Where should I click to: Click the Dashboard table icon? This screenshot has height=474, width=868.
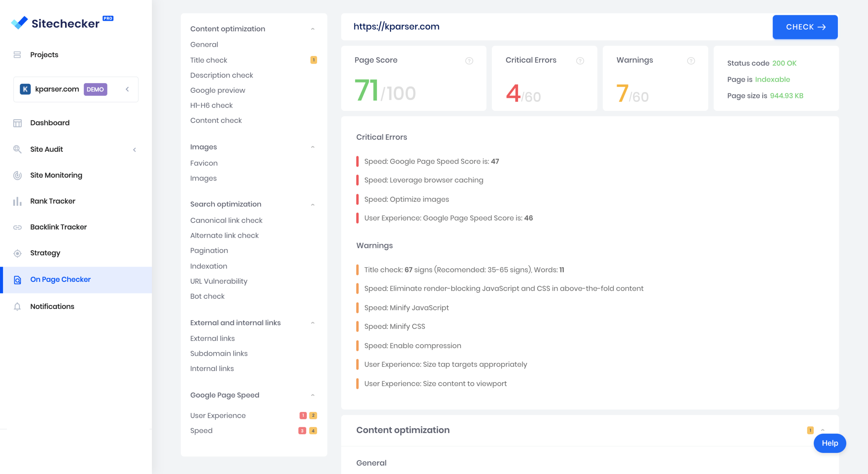pos(17,123)
